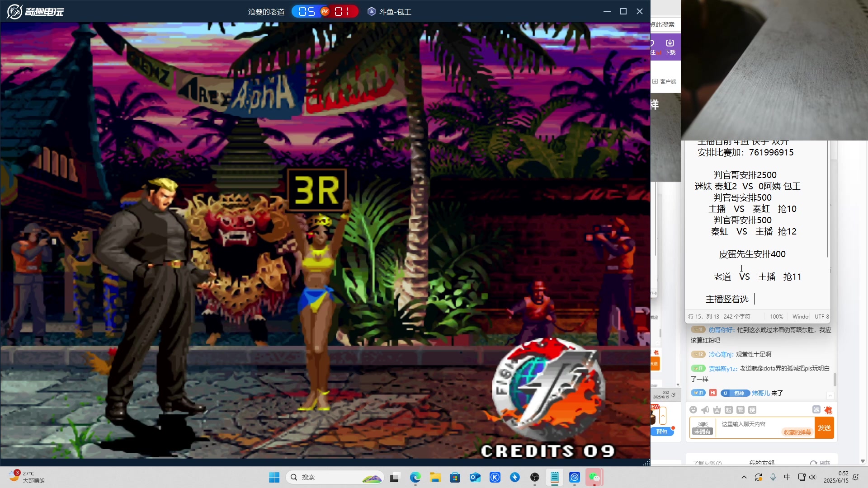
Task: Click the red Hi badge in chat
Action: click(713, 393)
